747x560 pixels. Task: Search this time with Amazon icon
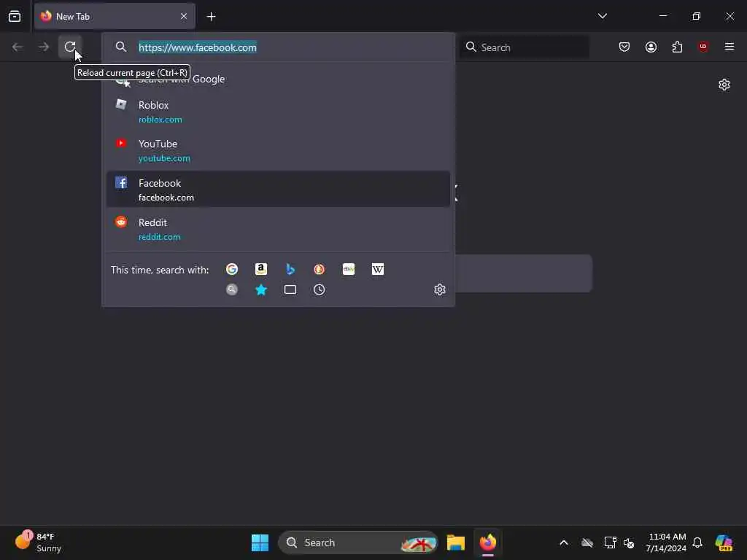[x=261, y=270]
